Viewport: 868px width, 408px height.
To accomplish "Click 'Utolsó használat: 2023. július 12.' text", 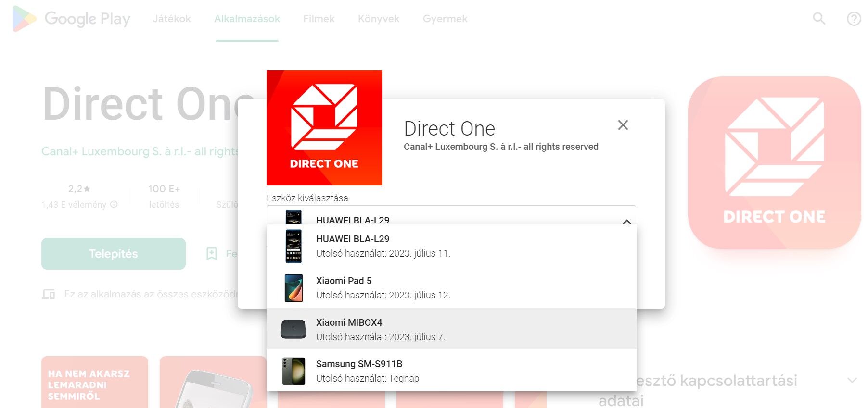I will [x=383, y=295].
